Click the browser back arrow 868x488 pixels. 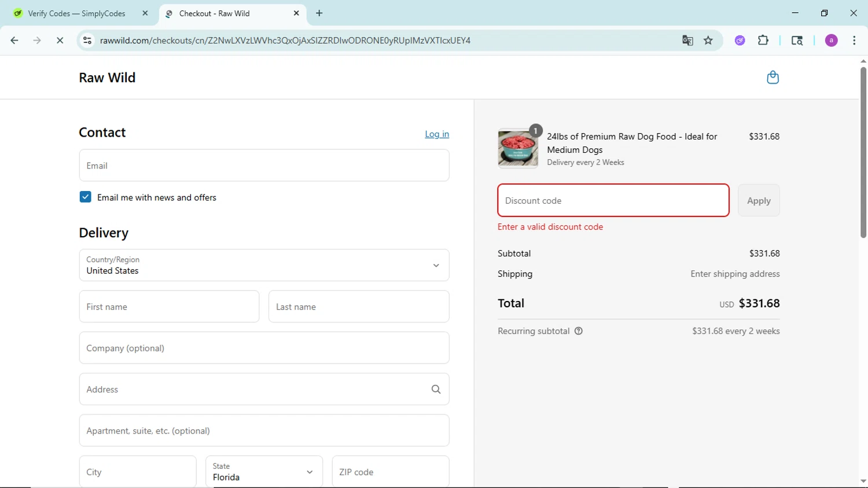coord(14,41)
